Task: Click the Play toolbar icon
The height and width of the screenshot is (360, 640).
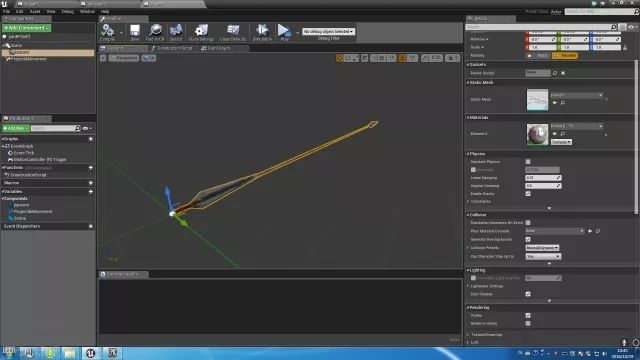Action: pos(284,32)
